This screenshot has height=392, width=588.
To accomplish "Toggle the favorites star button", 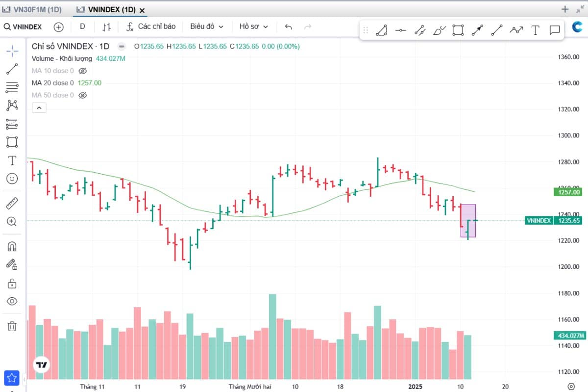I will click(12, 378).
